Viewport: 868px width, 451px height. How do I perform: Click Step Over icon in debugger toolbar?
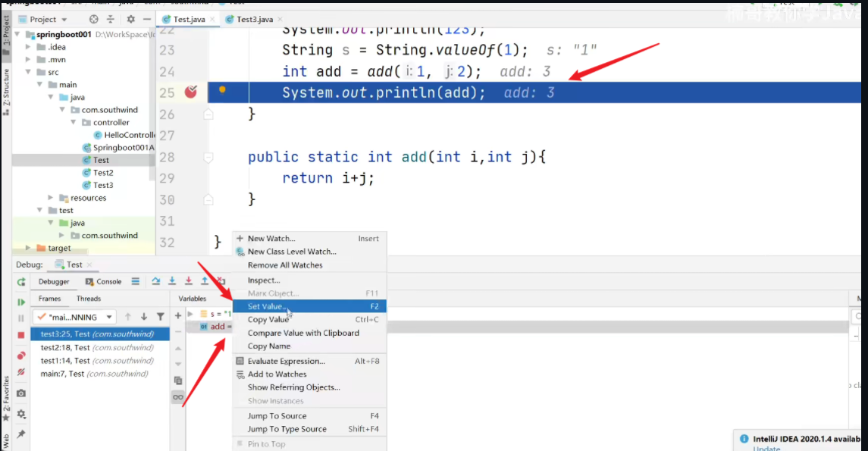156,281
